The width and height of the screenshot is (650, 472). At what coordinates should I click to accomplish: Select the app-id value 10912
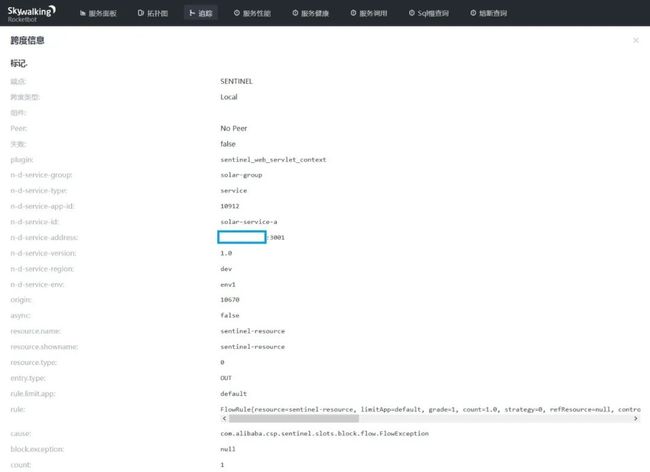point(230,206)
